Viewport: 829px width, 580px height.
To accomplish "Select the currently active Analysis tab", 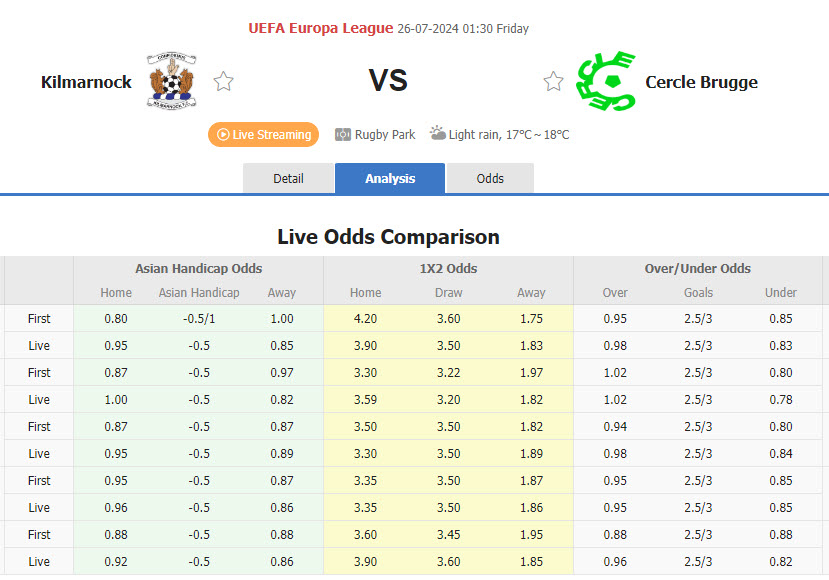I will 389,178.
